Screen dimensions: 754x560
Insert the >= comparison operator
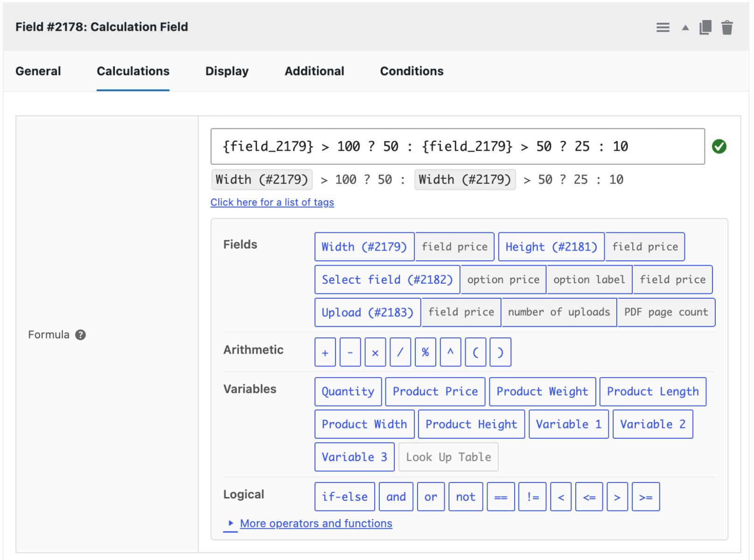(x=646, y=497)
